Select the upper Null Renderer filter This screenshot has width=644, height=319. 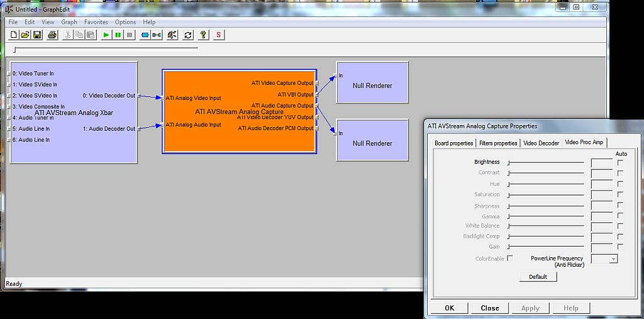[x=372, y=82]
